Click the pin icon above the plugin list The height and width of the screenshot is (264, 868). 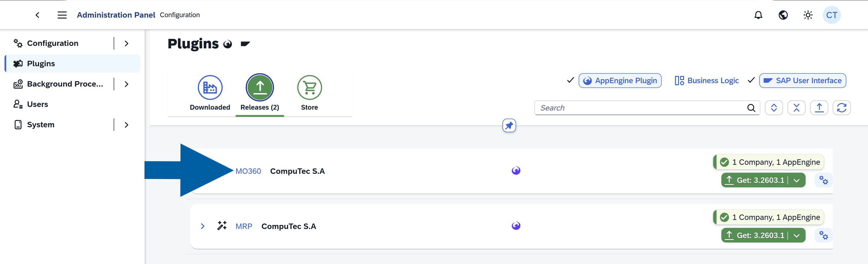click(x=509, y=126)
